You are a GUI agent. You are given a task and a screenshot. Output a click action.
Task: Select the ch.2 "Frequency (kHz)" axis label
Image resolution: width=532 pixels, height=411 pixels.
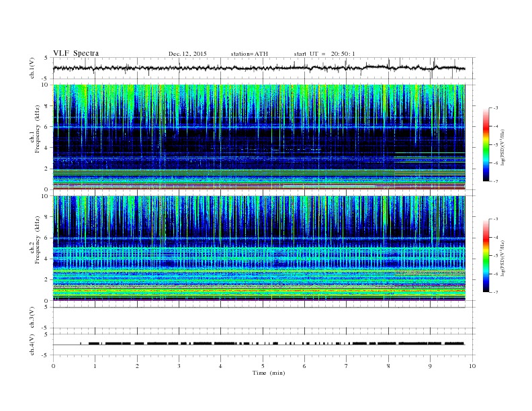[x=38, y=240]
